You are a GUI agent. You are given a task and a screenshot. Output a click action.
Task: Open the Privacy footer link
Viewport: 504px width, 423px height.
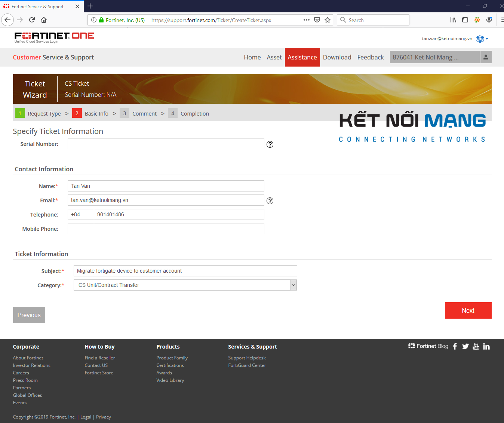[104, 417]
